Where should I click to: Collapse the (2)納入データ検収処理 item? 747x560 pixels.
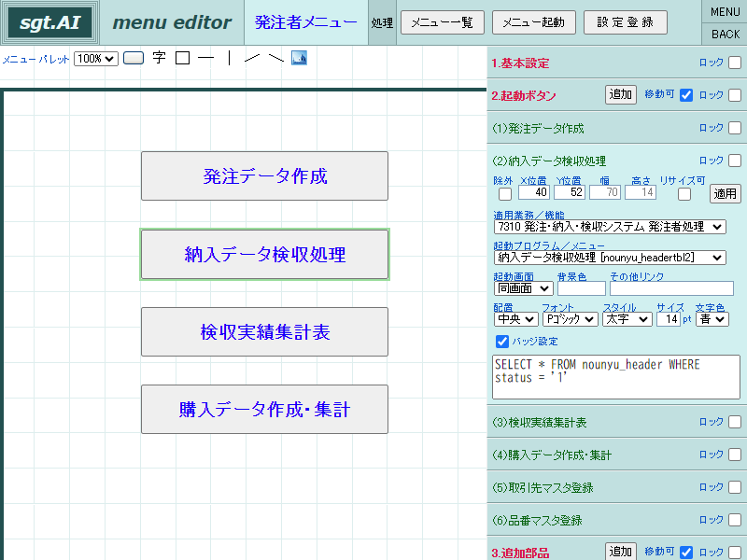click(549, 161)
